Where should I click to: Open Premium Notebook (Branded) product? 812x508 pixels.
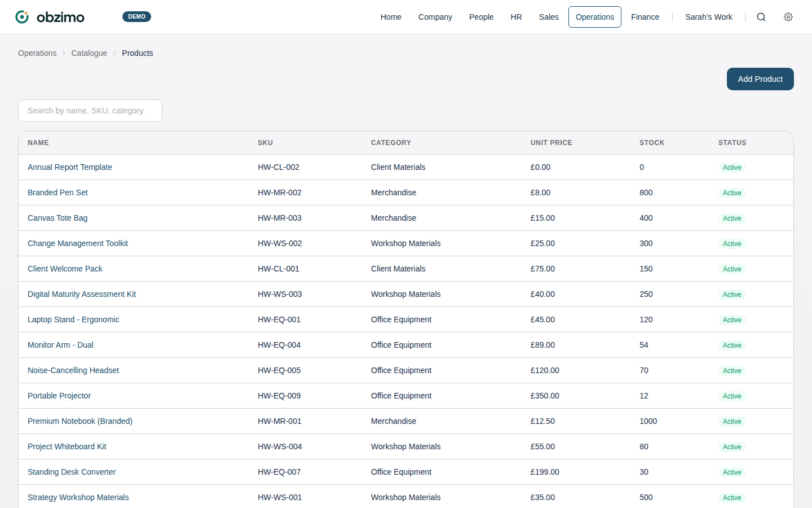tap(80, 421)
